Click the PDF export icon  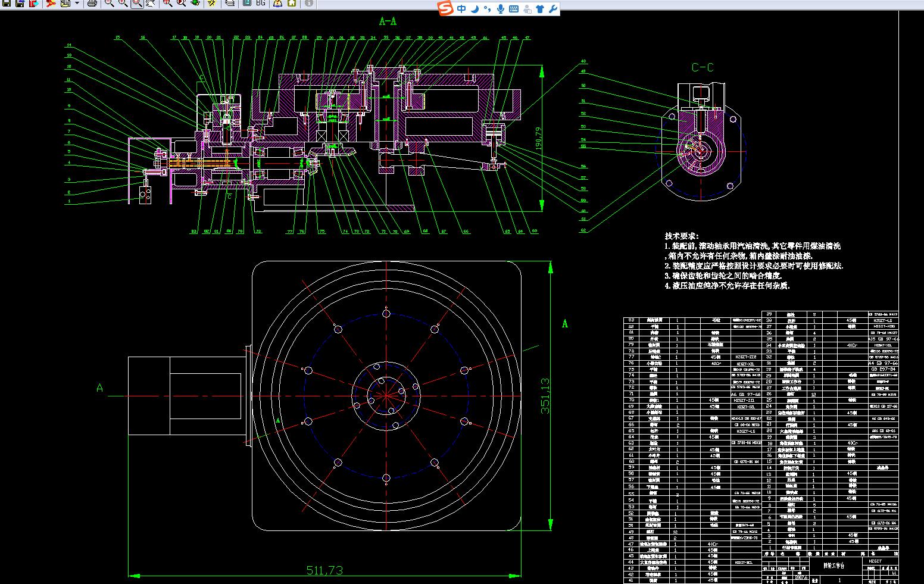(x=51, y=3)
